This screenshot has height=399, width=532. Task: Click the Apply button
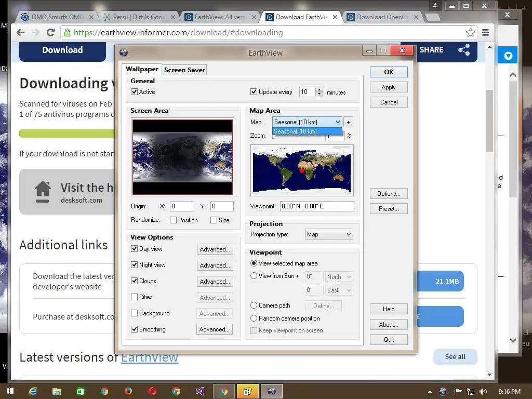pos(389,87)
